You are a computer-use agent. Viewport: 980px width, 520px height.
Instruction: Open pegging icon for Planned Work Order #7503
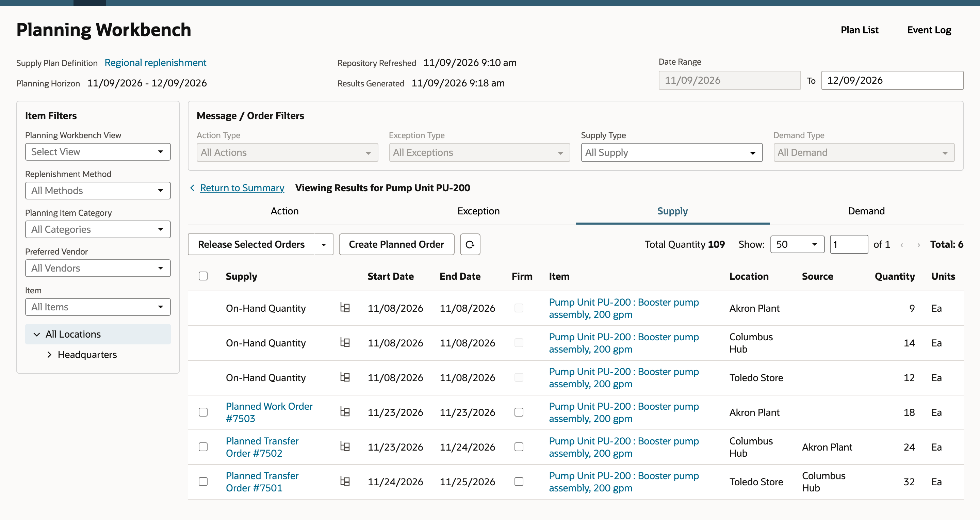tap(345, 412)
